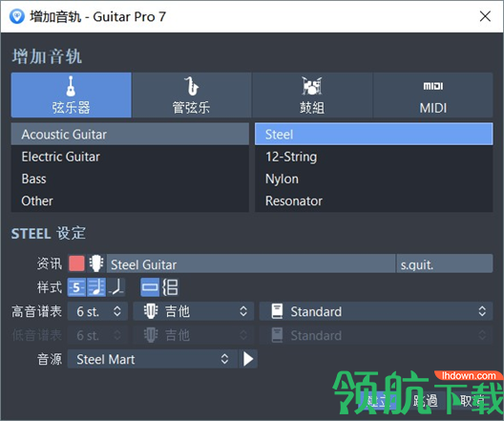Viewport: 504px width, 421px height.
Task: Open the red track color swatch
Action: tap(76, 263)
